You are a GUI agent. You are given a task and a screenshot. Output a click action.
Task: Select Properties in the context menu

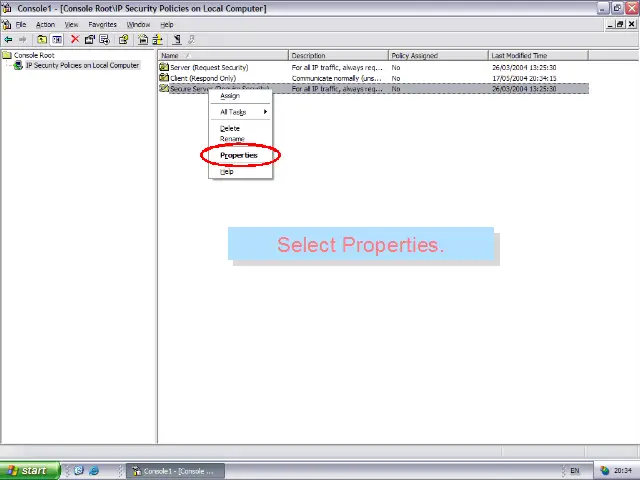click(x=239, y=155)
